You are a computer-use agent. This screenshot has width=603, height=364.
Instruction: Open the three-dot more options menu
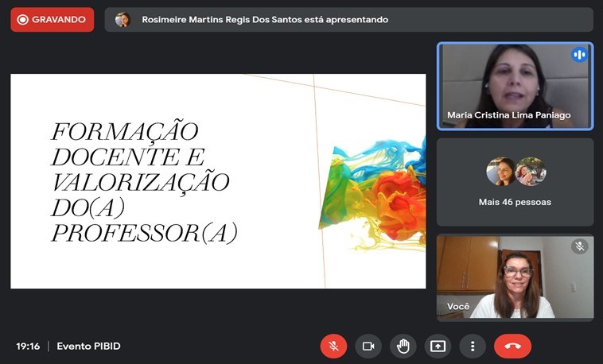click(x=473, y=347)
